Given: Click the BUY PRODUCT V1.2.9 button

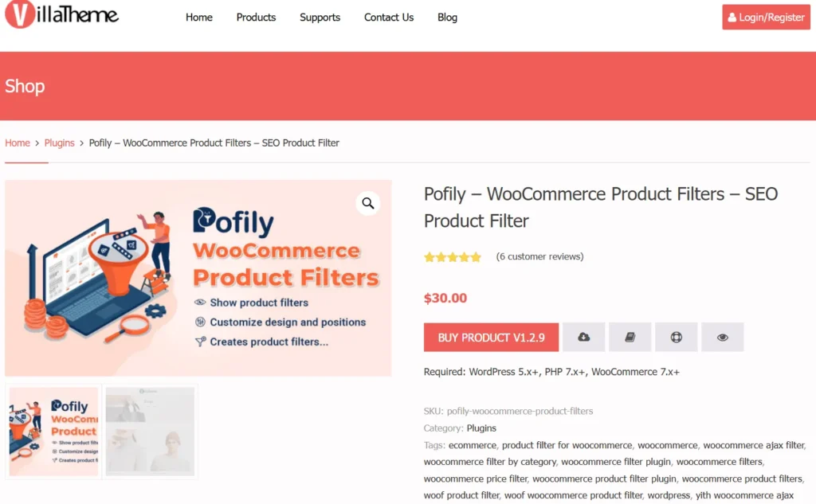Looking at the screenshot, I should (490, 337).
